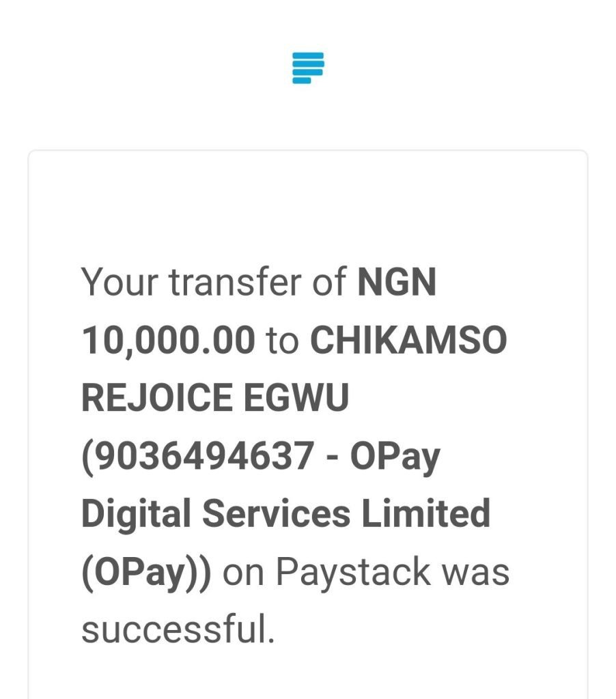The image size is (616, 699).
Task: Click the word Services
Action: coord(276,513)
